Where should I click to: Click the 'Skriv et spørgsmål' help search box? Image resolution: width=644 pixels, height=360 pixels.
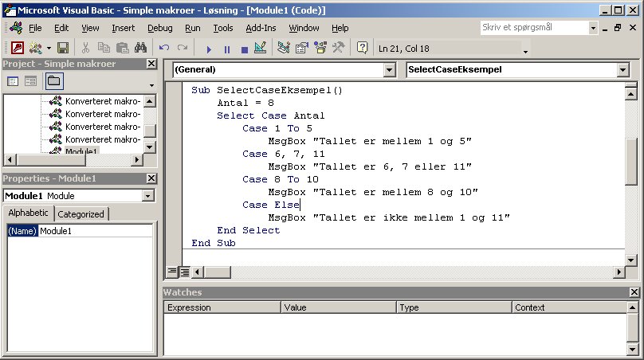[x=534, y=28]
